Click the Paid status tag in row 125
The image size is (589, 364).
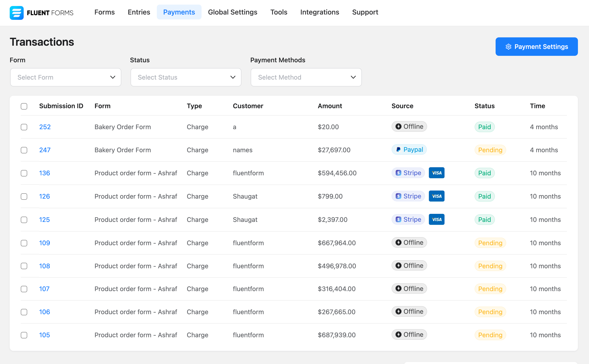(484, 220)
